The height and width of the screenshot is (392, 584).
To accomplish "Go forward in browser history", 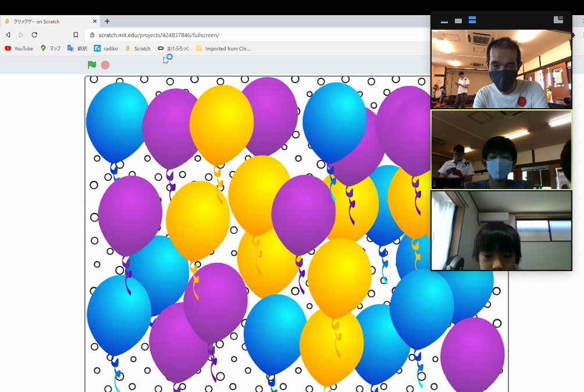I will tap(21, 35).
